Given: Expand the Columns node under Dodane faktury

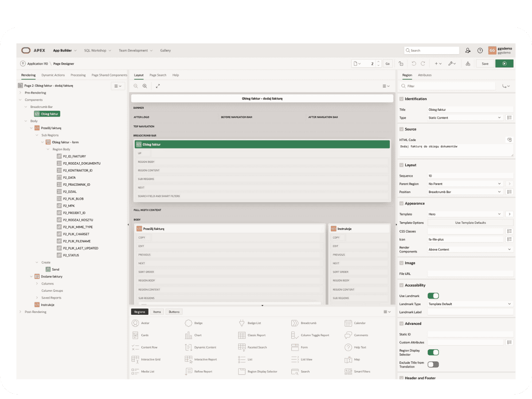Looking at the screenshot, I should pyautogui.click(x=37, y=284).
